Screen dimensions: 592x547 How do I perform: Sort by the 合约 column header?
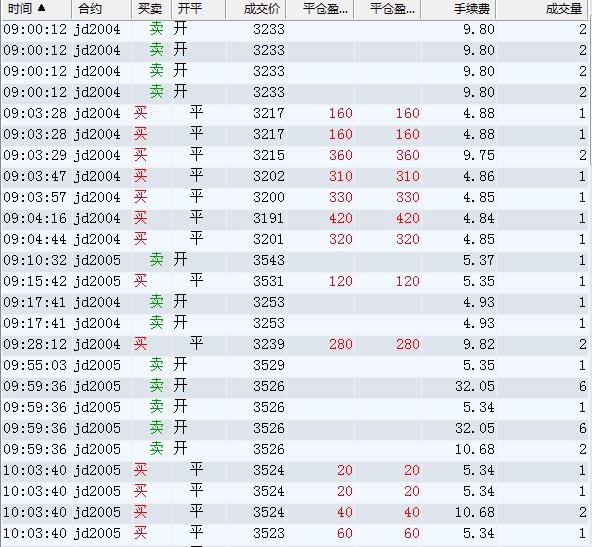(x=101, y=9)
